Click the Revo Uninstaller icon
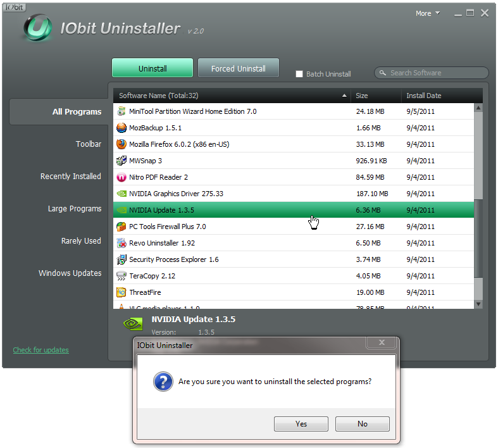 (121, 243)
